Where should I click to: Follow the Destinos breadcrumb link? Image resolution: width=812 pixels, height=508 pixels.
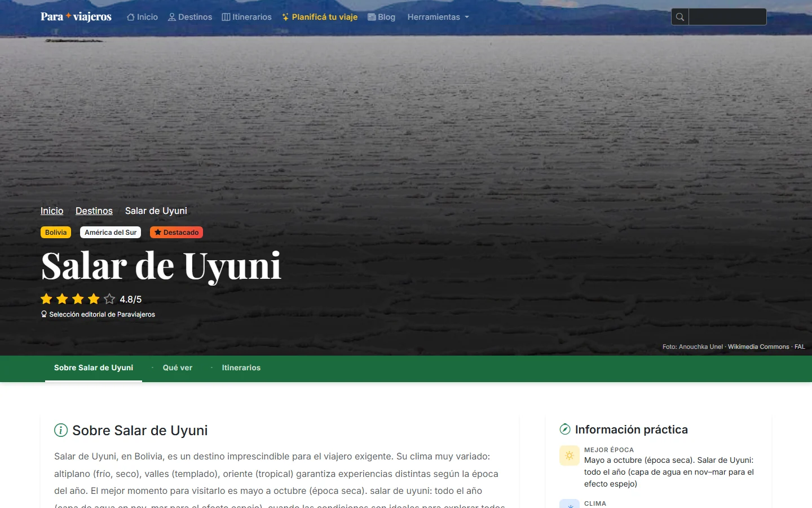[94, 211]
